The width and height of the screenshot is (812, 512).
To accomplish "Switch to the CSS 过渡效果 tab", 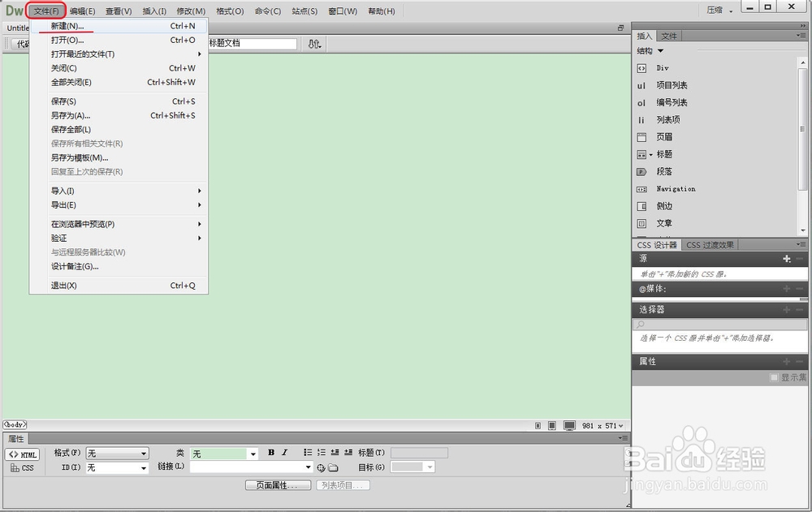I will click(710, 244).
